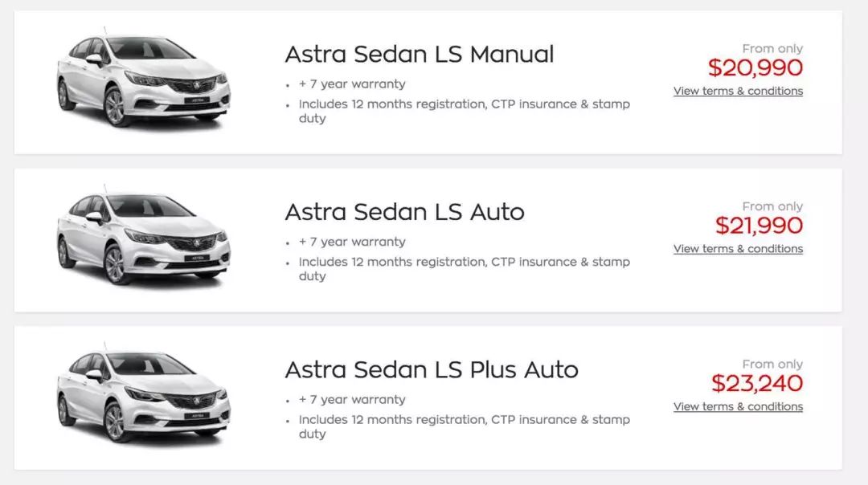View terms & conditions for the $20,990 offer
The image size is (868, 485).
(x=738, y=92)
